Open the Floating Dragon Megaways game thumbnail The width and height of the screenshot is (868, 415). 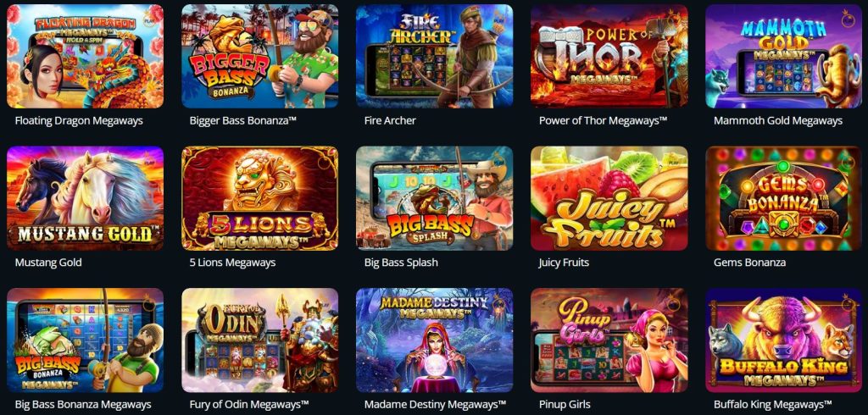tap(86, 56)
